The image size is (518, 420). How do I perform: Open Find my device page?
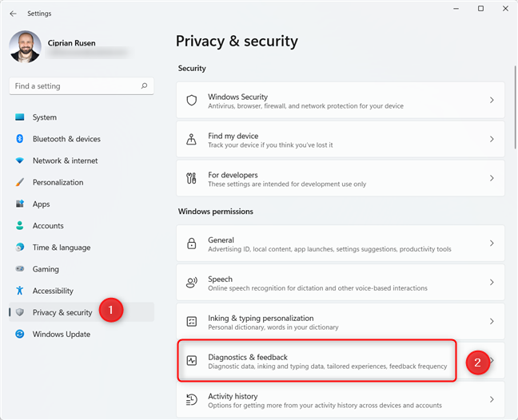point(341,139)
